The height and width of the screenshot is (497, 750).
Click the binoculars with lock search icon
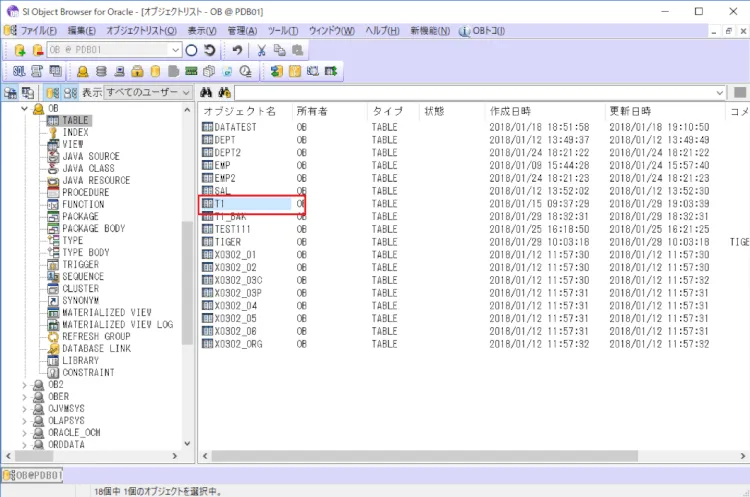point(224,92)
